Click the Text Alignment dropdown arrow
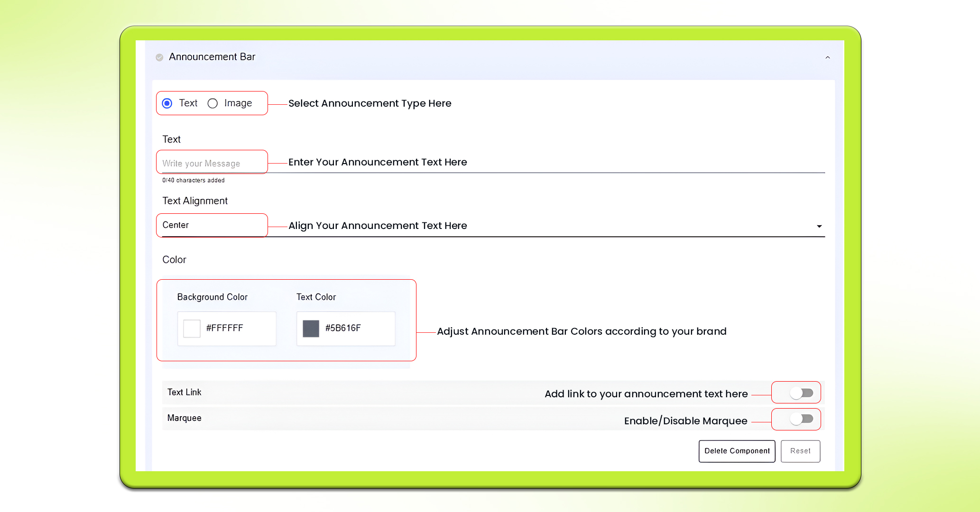Screen dimensions: 980x512 coord(819,226)
